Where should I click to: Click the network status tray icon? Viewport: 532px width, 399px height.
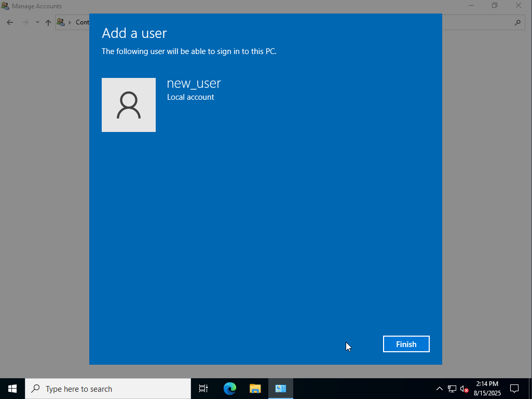click(452, 389)
